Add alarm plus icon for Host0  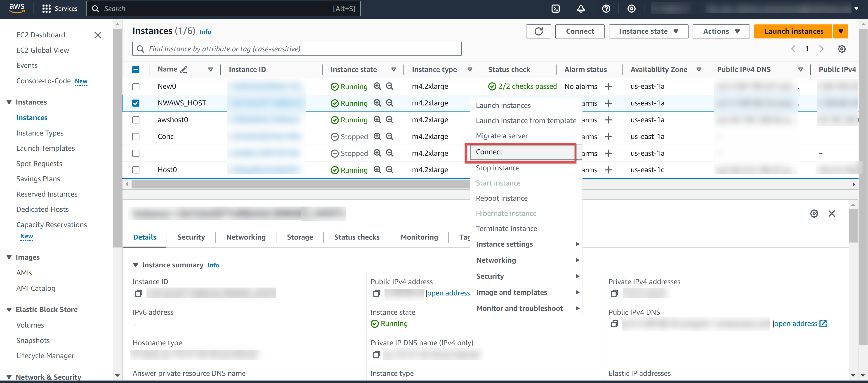pyautogui.click(x=608, y=170)
